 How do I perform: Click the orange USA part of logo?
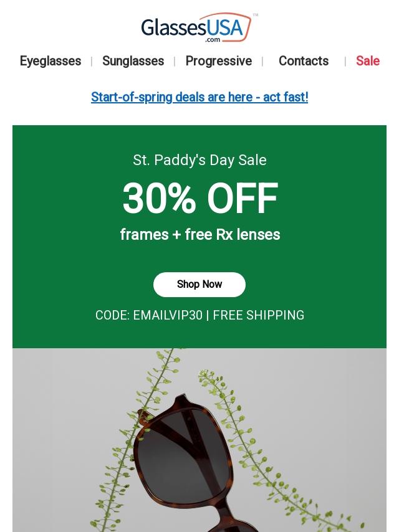click(229, 27)
